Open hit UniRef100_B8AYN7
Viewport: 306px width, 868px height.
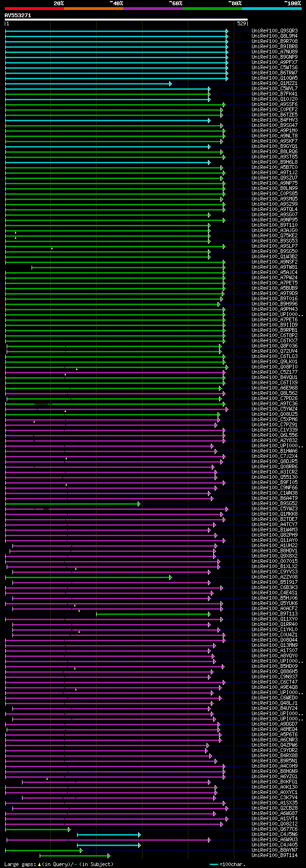pyautogui.click(x=274, y=850)
